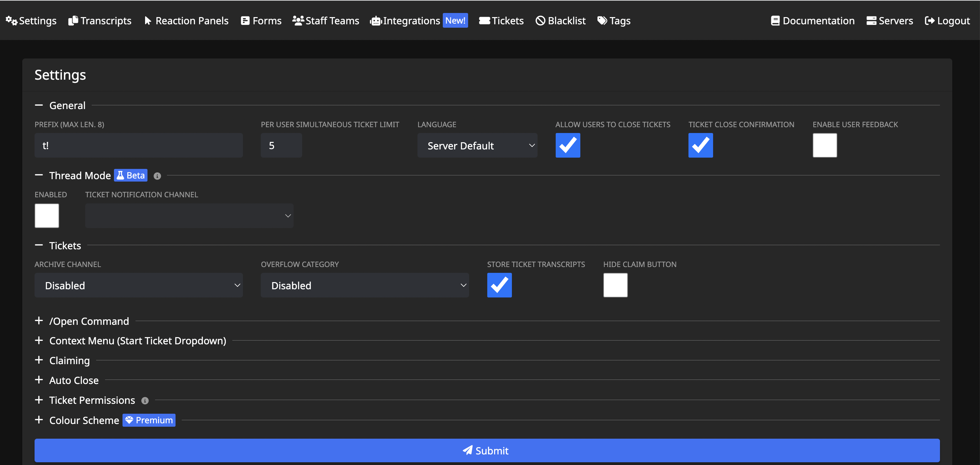Screen dimensions: 980x465
Task: Open the Language dropdown
Action: point(477,145)
